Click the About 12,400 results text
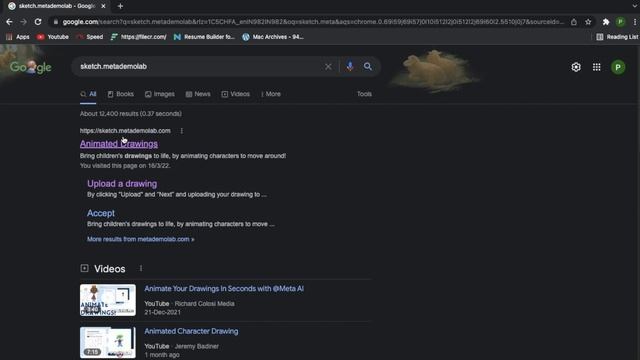Screen dimensions: 640x360 [x=131, y=114]
